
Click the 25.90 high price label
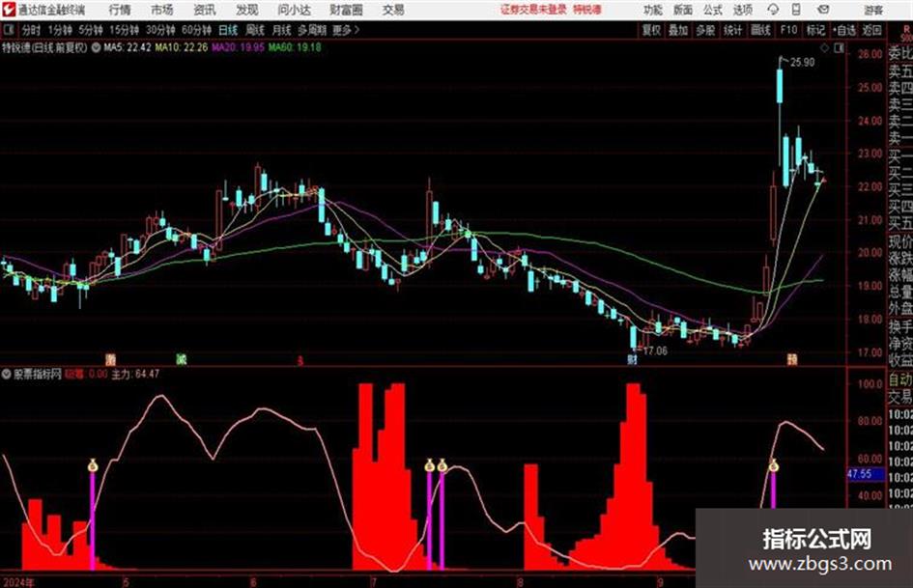pyautogui.click(x=802, y=63)
